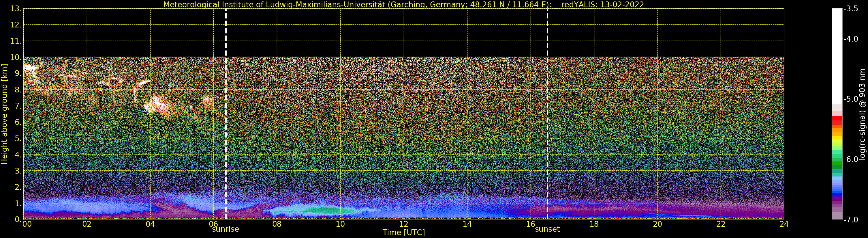Click the colorbar label '-3.5'

point(851,9)
